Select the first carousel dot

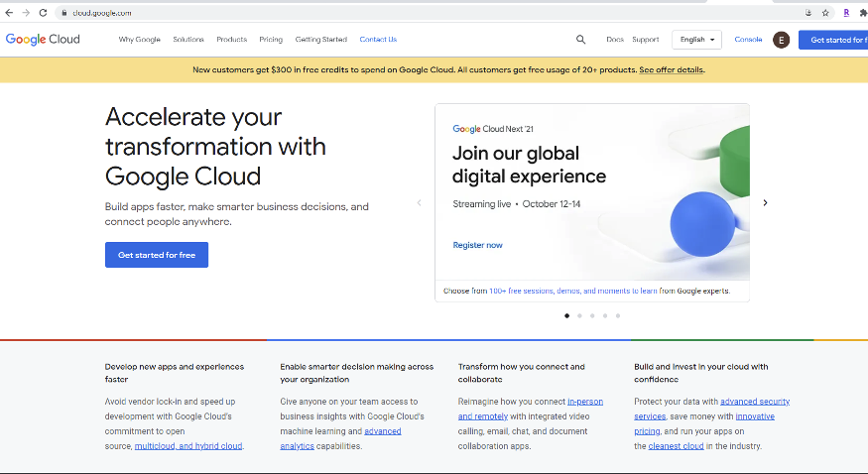point(566,315)
